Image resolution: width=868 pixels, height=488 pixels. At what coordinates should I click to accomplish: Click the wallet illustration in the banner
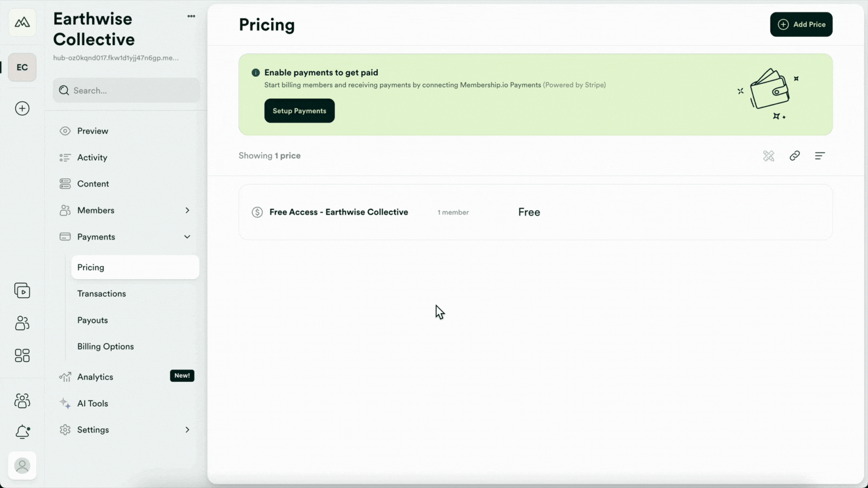769,93
